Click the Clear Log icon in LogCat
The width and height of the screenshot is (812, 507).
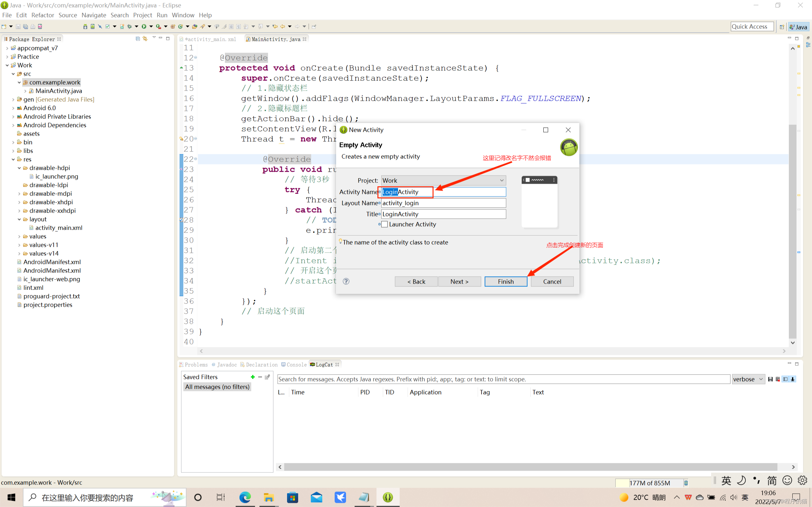pos(778,379)
